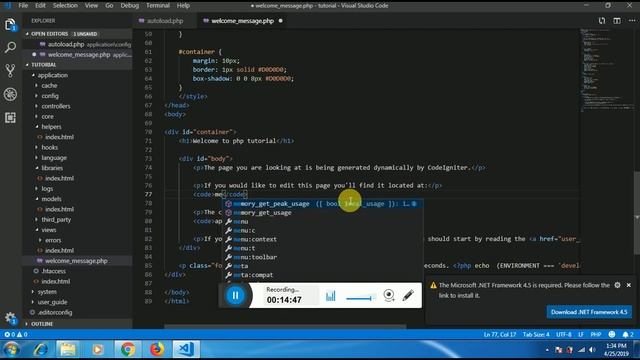Viewport: 640px width, 360px height.
Task: Expand the controllers folder
Action: pos(56,106)
